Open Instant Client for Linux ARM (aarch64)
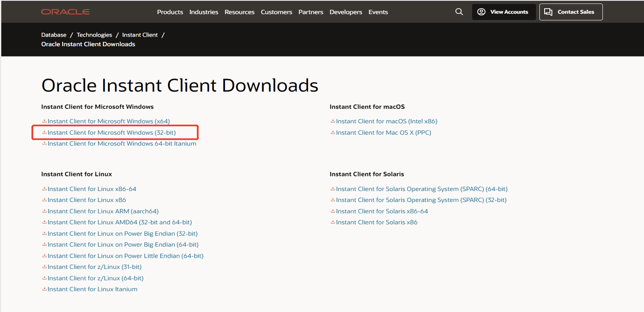The width and height of the screenshot is (644, 312). (103, 211)
